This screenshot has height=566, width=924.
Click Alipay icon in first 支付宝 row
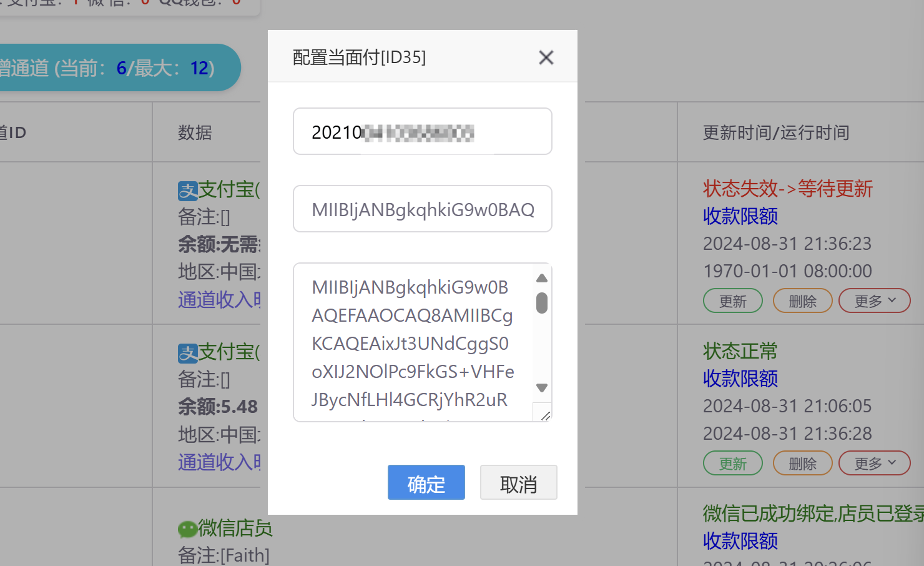click(x=188, y=191)
